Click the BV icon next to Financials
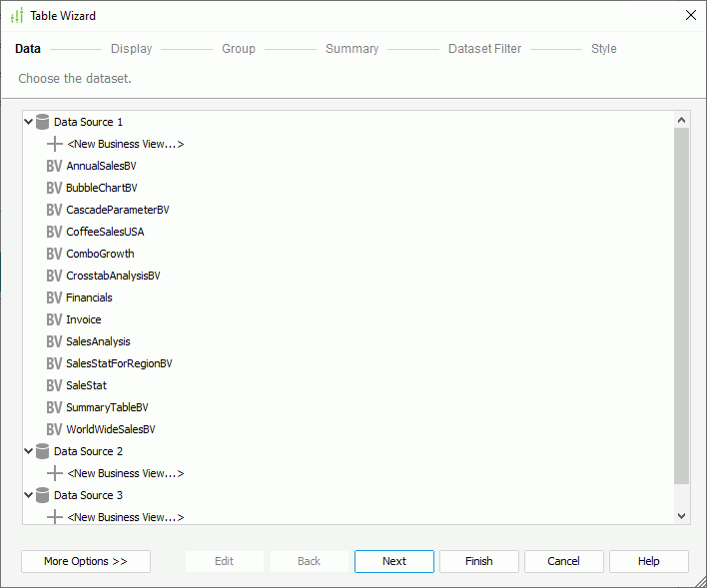Viewport: 707px width, 588px height. click(54, 297)
